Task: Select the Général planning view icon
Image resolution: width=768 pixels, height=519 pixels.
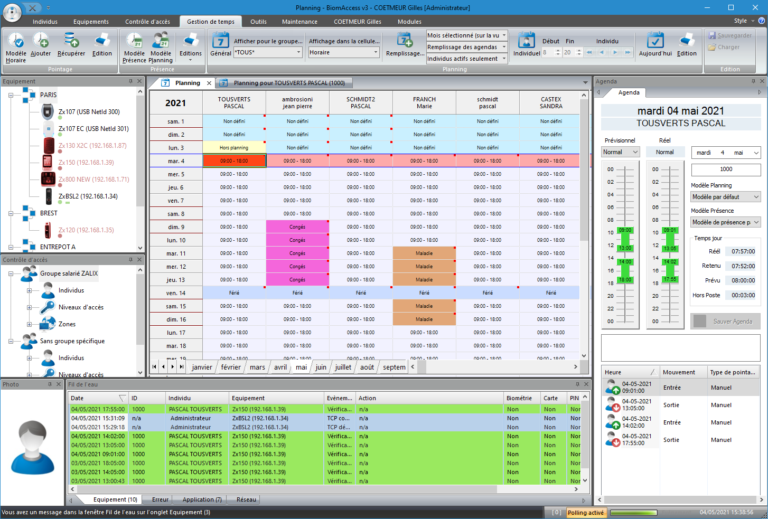Action: (220, 45)
